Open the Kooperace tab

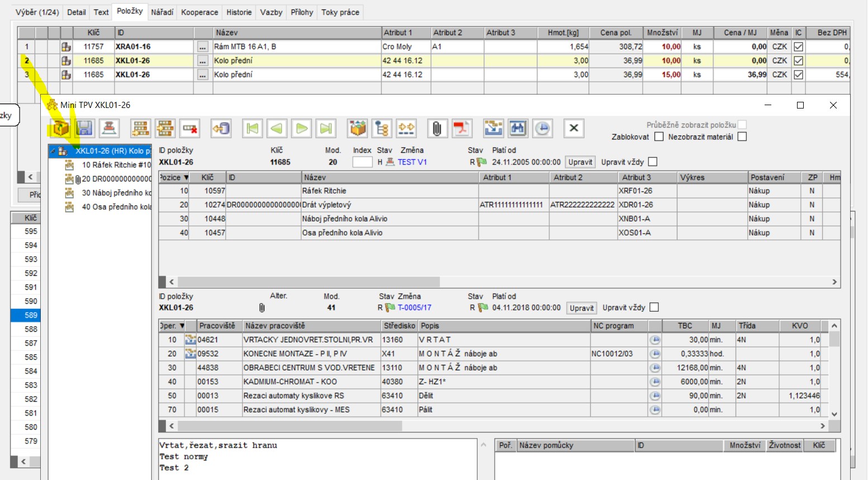click(200, 12)
